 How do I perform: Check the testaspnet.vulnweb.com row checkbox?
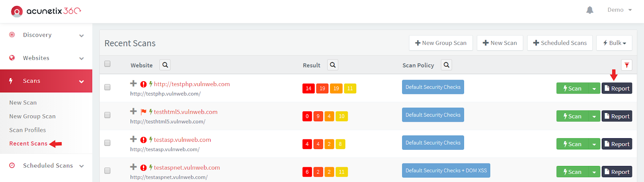(x=107, y=170)
